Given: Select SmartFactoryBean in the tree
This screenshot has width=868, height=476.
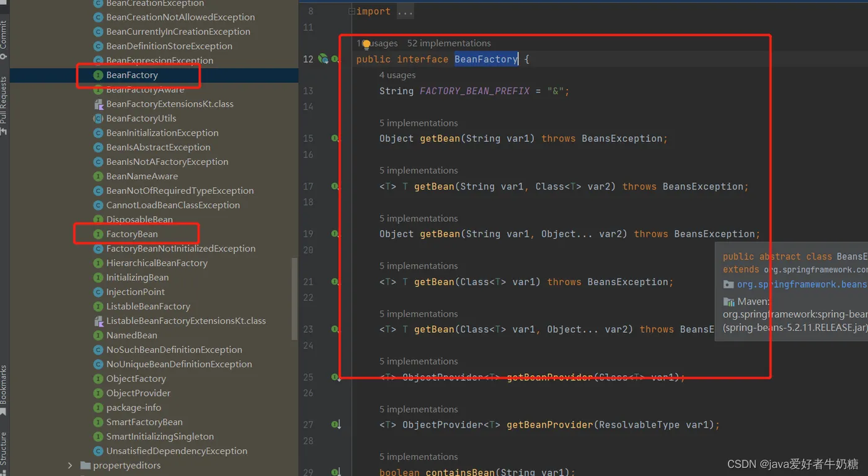Looking at the screenshot, I should coord(144,422).
